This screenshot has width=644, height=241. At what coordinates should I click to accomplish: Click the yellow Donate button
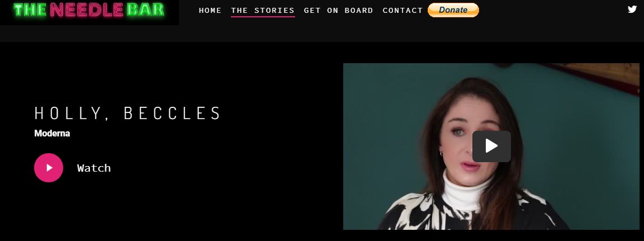[x=453, y=10]
